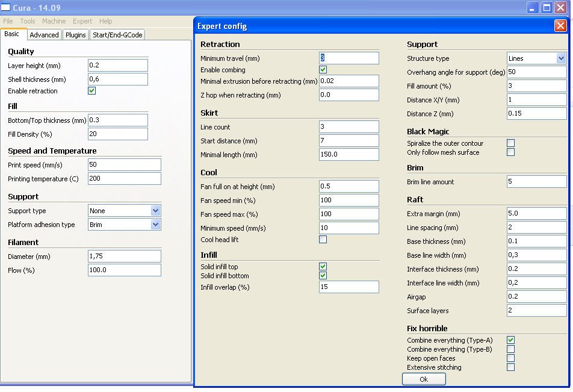
Task: Toggle Enable combing checkbox
Action: (323, 69)
